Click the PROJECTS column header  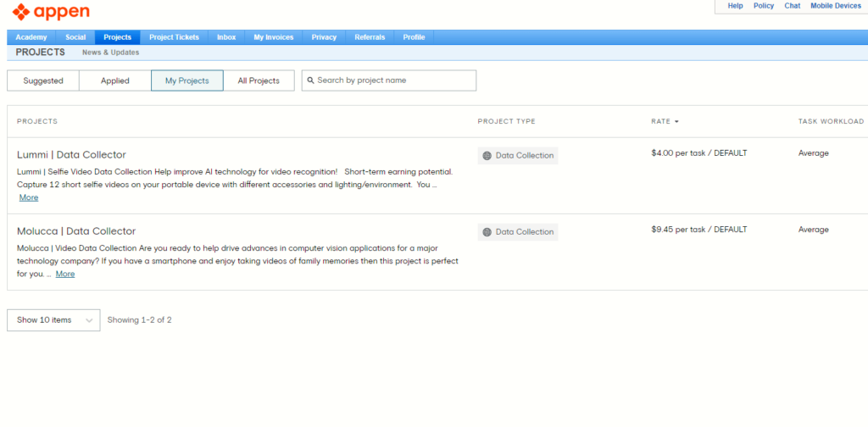coord(37,122)
